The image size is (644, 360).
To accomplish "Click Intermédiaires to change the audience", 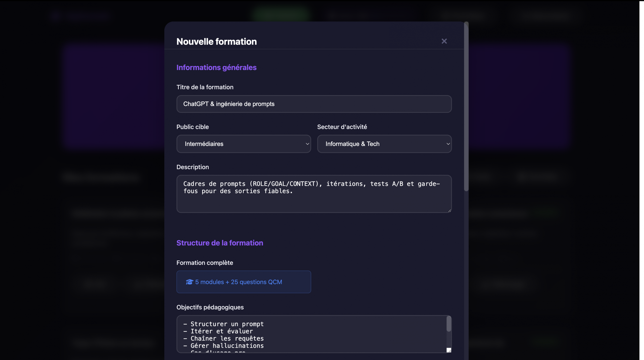I will [244, 144].
